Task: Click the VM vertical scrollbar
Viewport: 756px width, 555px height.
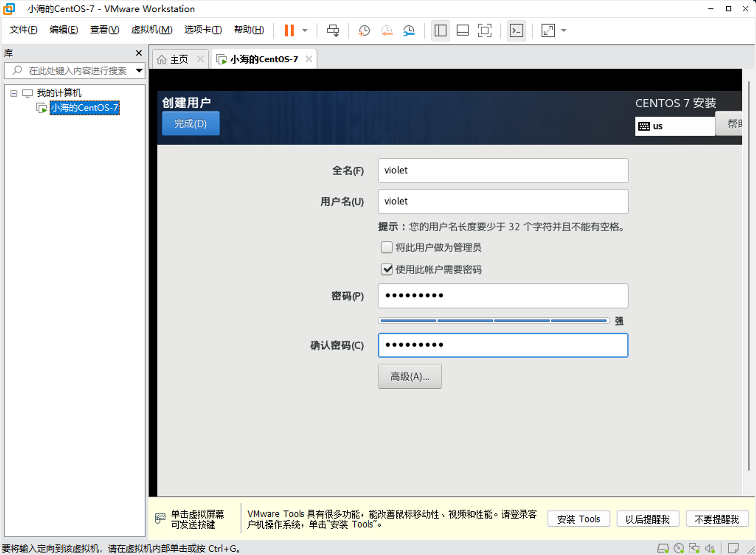Action: pos(748,275)
